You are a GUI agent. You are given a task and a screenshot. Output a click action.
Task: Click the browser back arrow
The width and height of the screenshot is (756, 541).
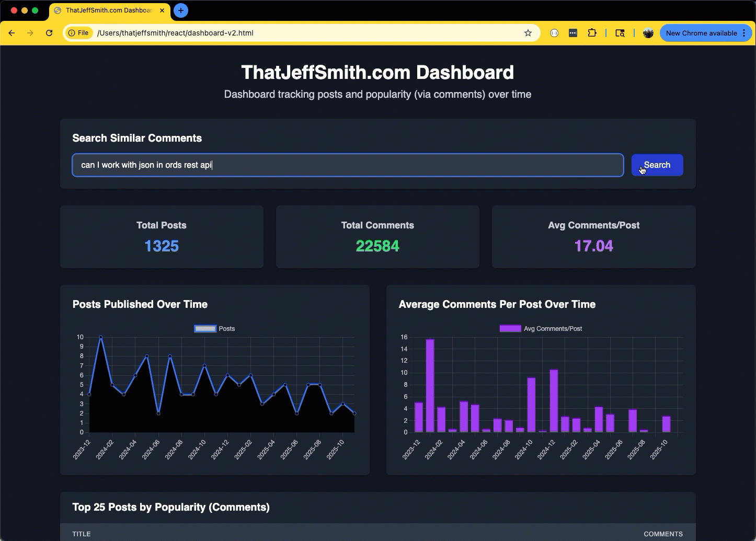point(12,33)
